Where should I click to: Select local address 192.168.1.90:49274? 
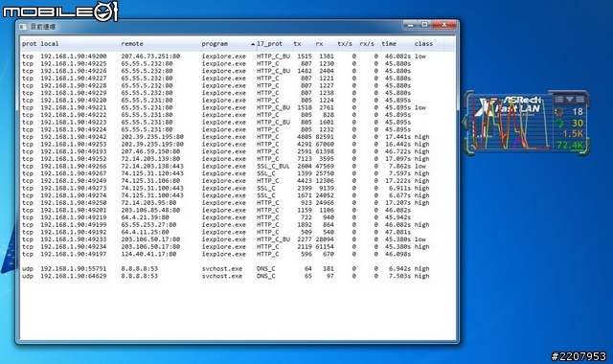(x=74, y=195)
